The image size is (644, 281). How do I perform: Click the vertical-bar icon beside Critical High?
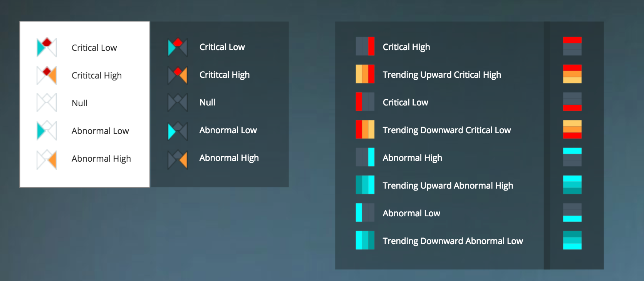(365, 47)
